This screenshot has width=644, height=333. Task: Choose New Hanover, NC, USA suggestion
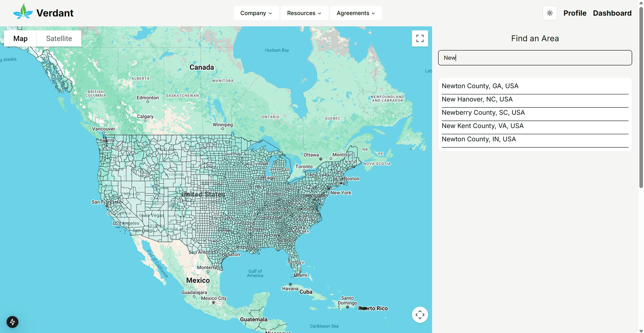(477, 99)
